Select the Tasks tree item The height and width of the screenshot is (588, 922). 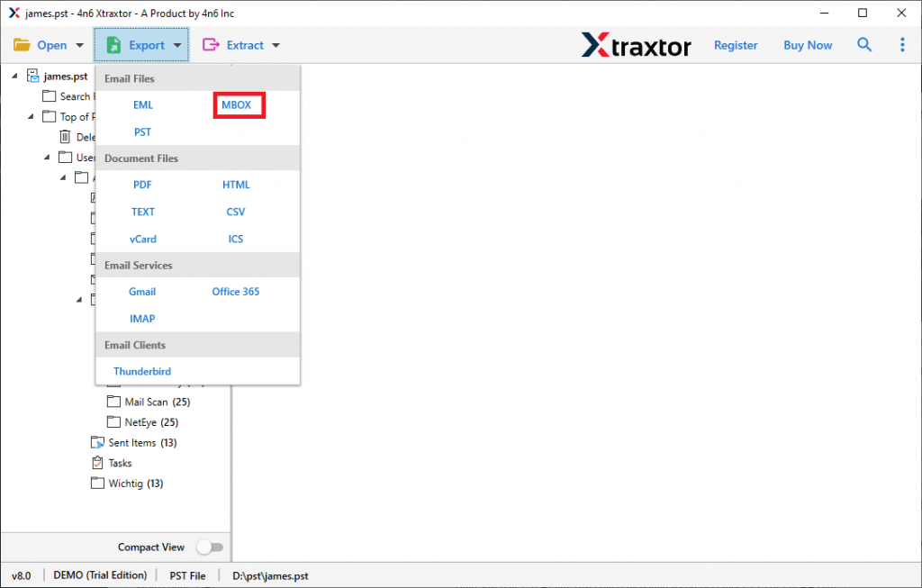click(120, 463)
